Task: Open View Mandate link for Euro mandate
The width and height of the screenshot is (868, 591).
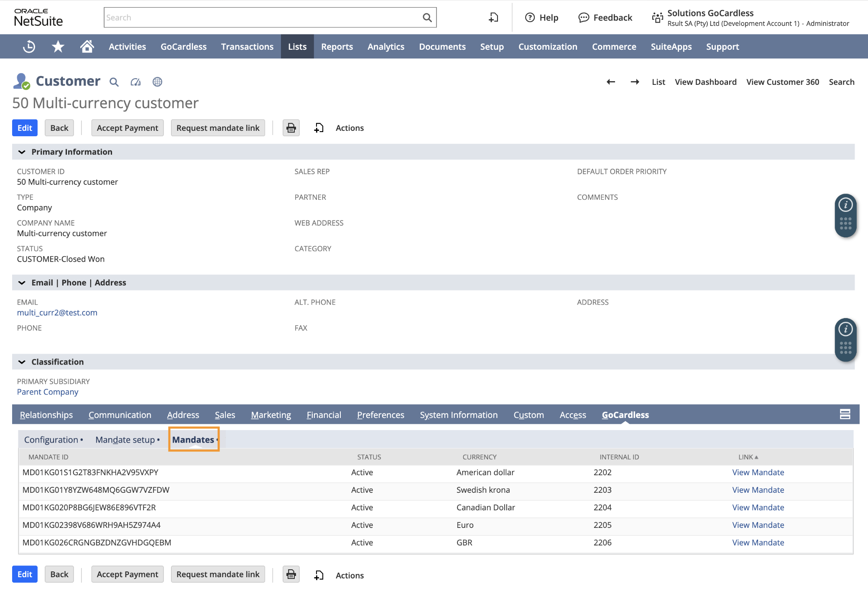Action: pos(758,525)
